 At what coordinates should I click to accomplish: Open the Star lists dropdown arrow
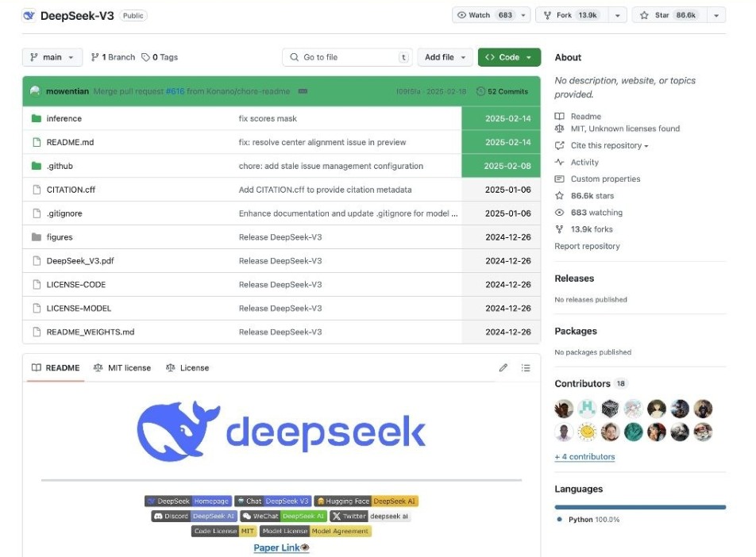click(716, 15)
